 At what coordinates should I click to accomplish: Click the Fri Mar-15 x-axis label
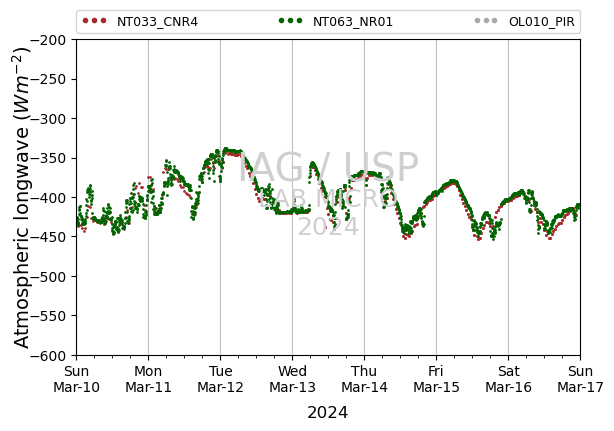[437, 379]
